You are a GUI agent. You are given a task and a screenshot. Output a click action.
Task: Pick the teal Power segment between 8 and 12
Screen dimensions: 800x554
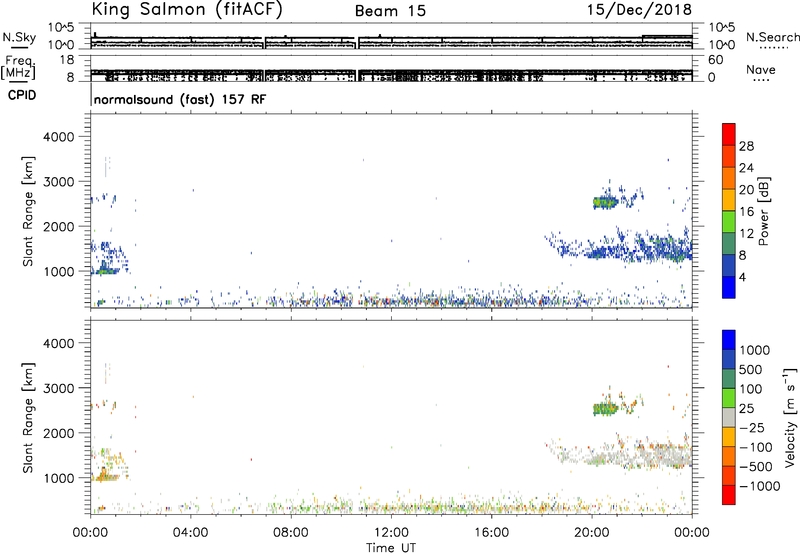729,244
